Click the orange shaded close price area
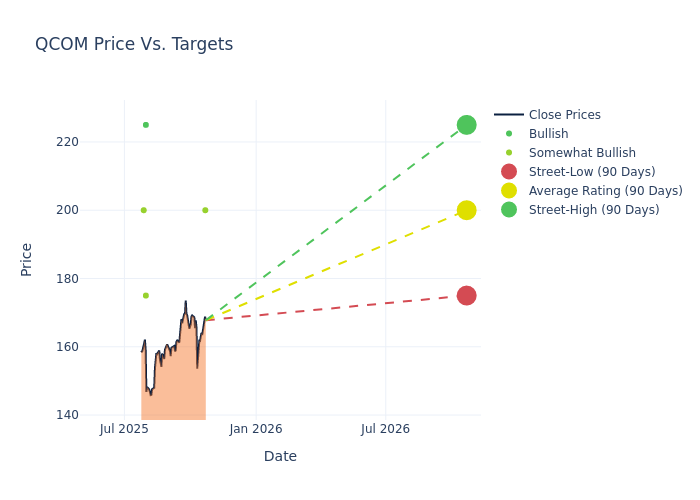Image resolution: width=700 pixels, height=500 pixels. coord(175,385)
